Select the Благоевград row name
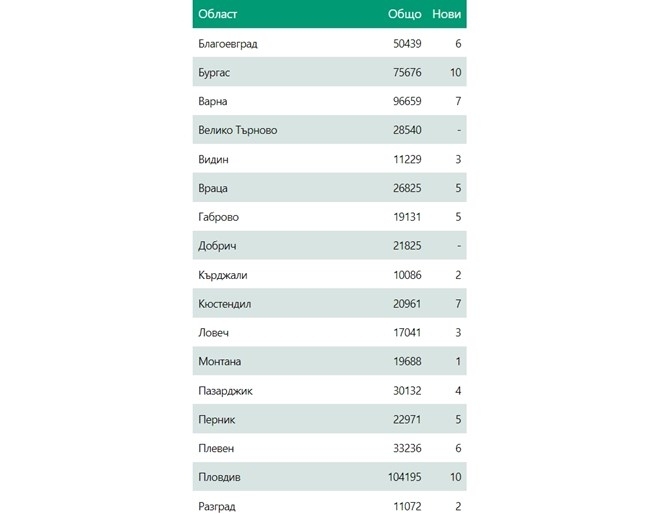Image resolution: width=668 pixels, height=514 pixels. (228, 44)
